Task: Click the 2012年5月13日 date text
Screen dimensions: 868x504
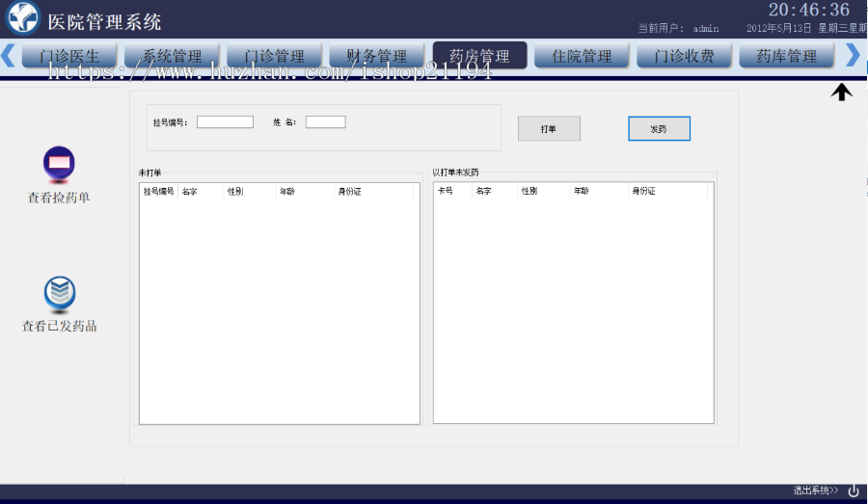Action: (x=779, y=28)
